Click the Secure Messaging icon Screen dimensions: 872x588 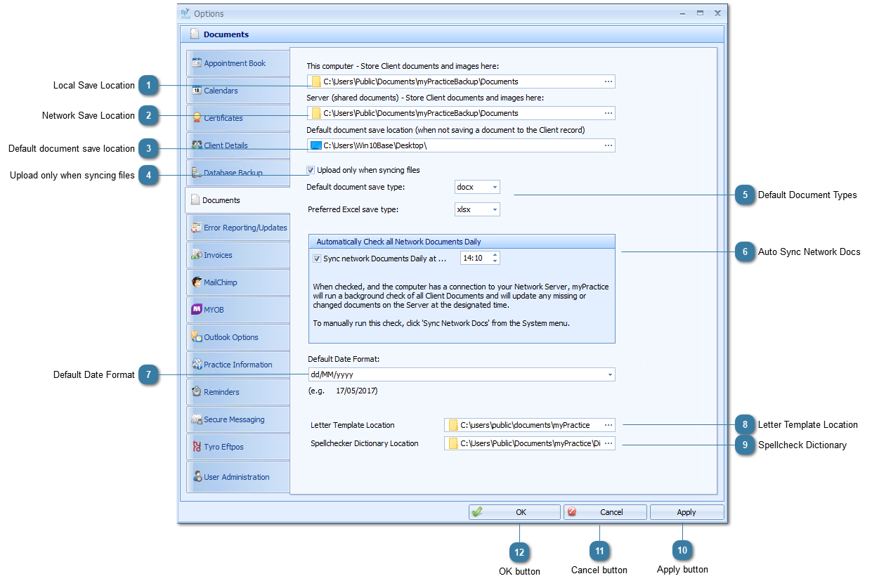[197, 419]
